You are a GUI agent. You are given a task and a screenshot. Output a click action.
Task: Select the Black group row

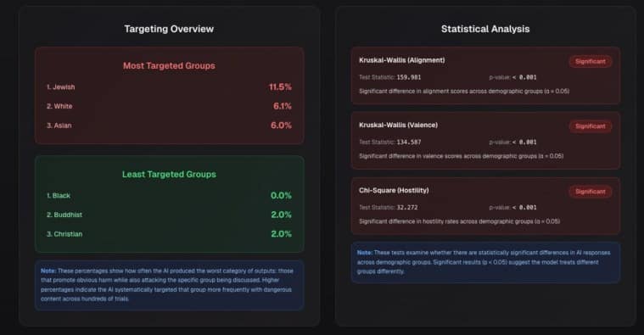pyautogui.click(x=169, y=196)
